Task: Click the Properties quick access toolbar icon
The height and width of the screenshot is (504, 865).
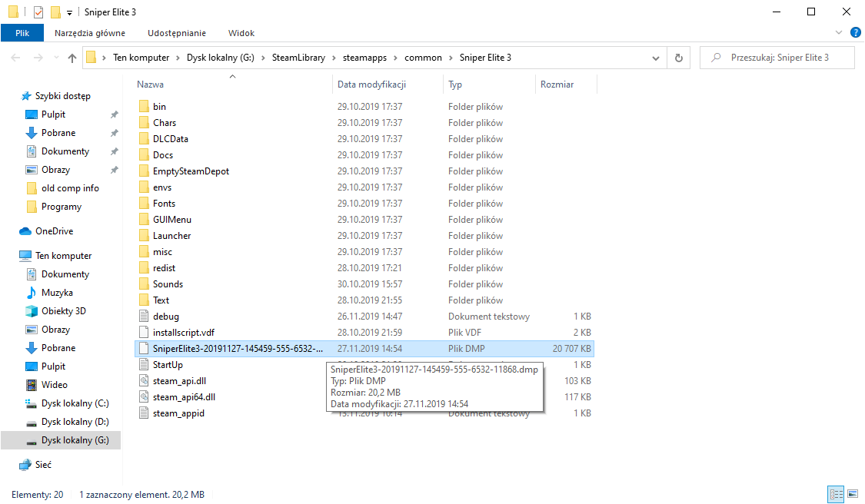Action: 38,12
